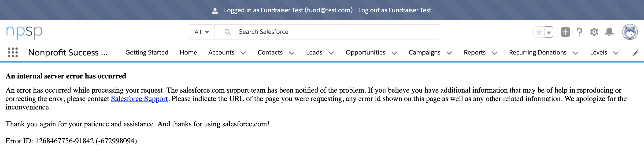
Task: View notifications via the bell icon
Action: (x=610, y=32)
